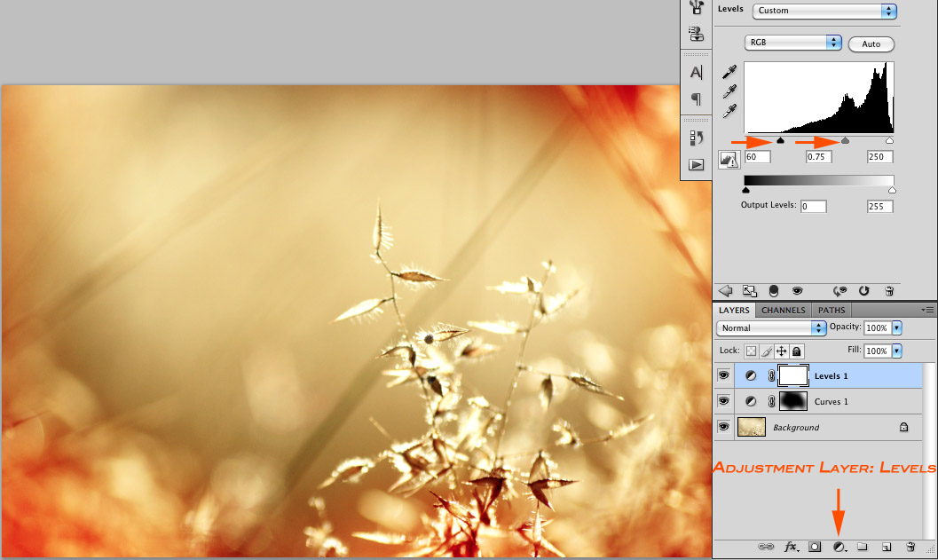Open the layer style fx menu
Image resolution: width=938 pixels, height=560 pixels.
(792, 548)
